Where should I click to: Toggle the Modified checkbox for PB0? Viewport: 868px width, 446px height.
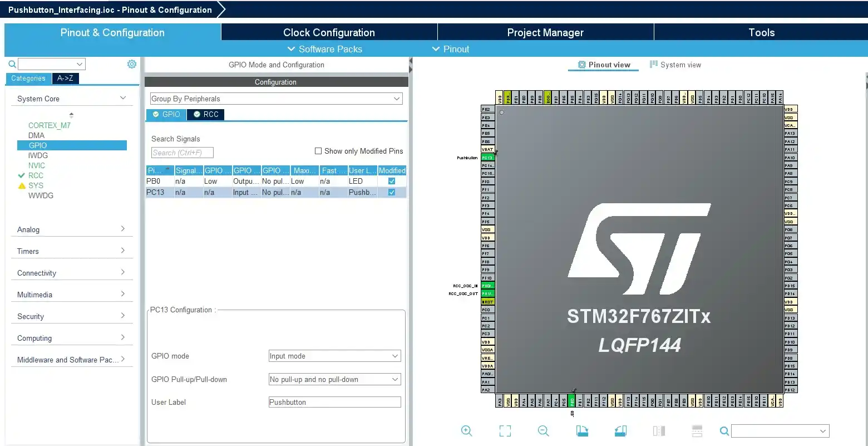[x=392, y=181]
